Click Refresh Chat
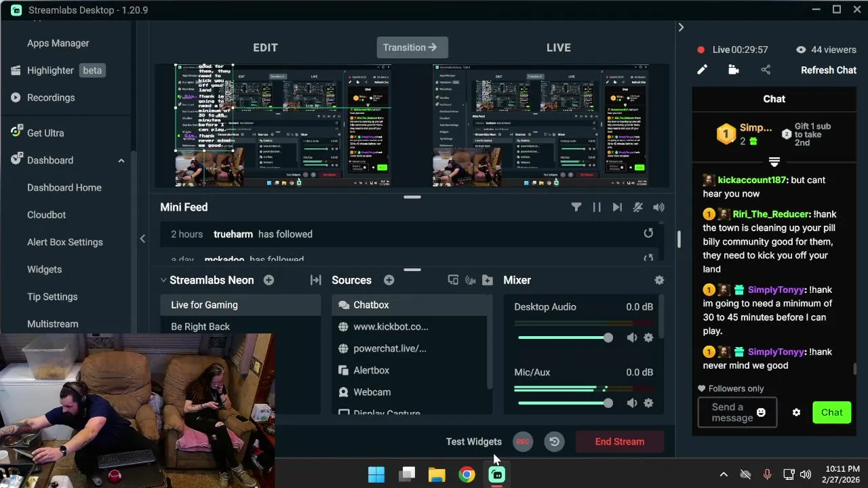The width and height of the screenshot is (868, 488). click(x=828, y=70)
